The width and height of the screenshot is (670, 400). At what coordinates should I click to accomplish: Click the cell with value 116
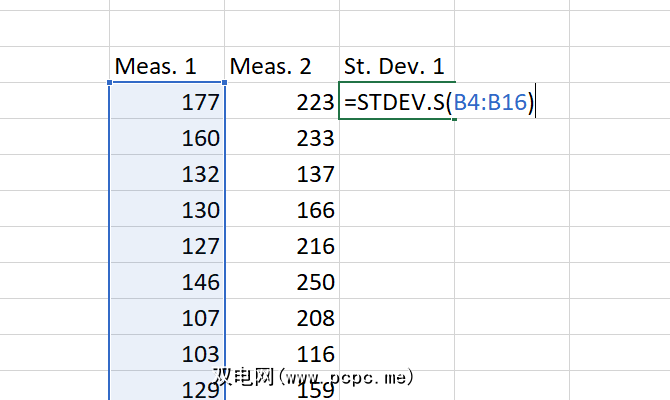tap(281, 353)
